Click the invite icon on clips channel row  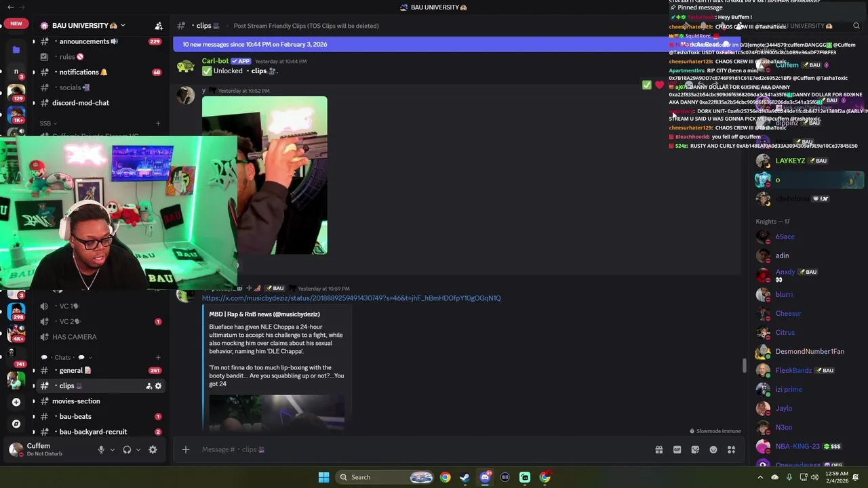149,386
